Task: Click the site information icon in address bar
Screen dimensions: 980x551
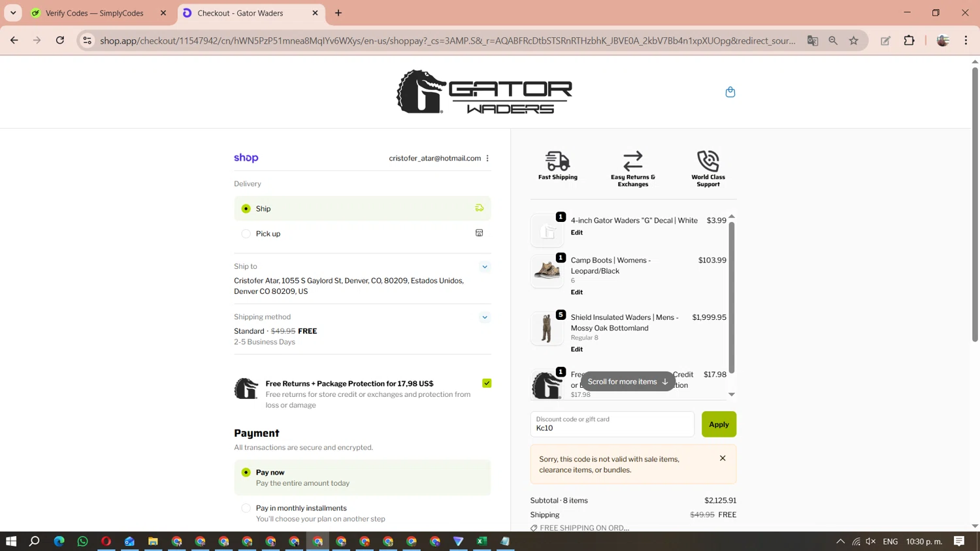Action: point(87,40)
